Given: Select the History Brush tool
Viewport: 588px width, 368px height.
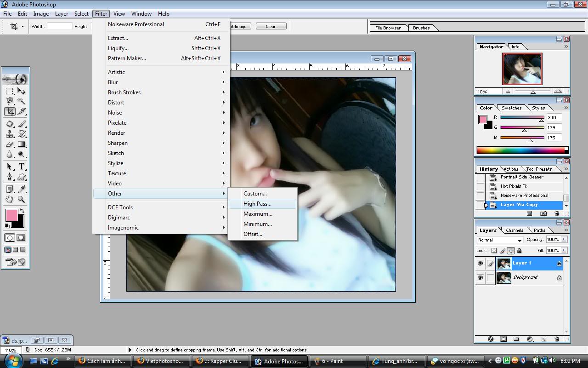Looking at the screenshot, I should (21, 134).
